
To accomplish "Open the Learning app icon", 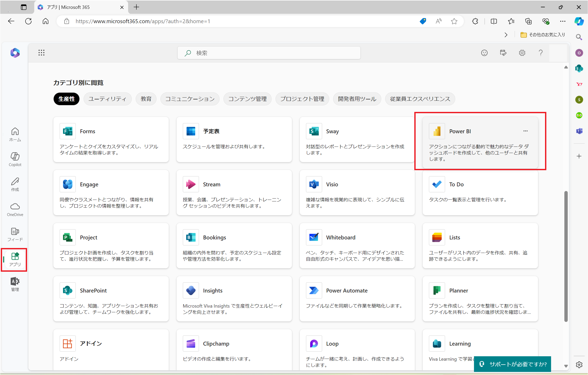I will [437, 344].
